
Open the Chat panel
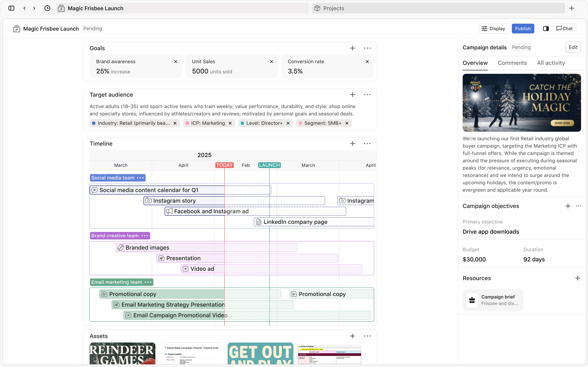coord(565,29)
